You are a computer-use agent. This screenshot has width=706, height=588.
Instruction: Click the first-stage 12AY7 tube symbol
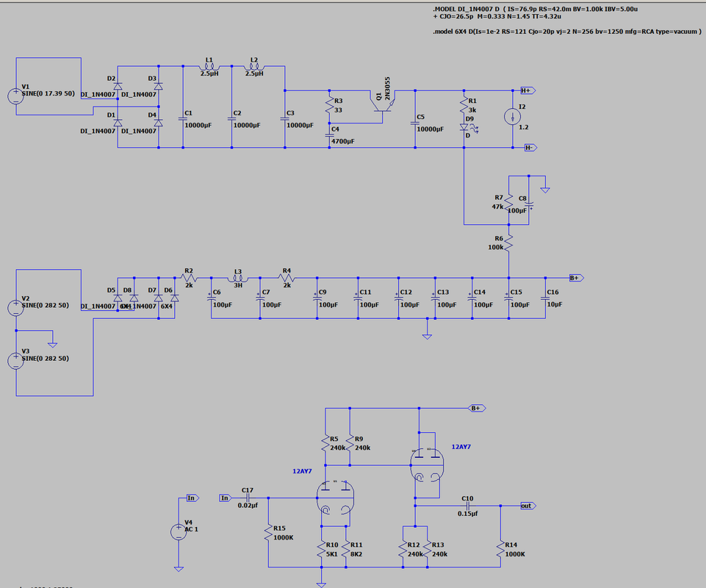pos(335,498)
